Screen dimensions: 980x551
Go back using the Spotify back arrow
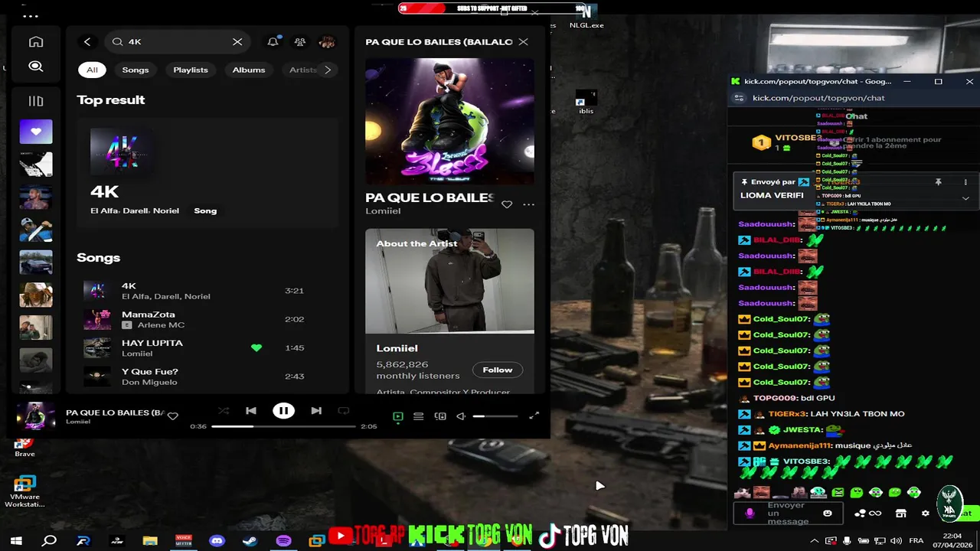(87, 42)
